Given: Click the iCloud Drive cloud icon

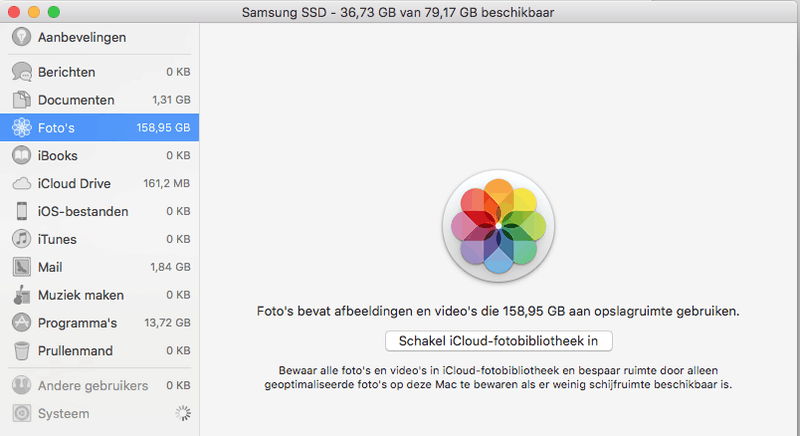Looking at the screenshot, I should 21,184.
